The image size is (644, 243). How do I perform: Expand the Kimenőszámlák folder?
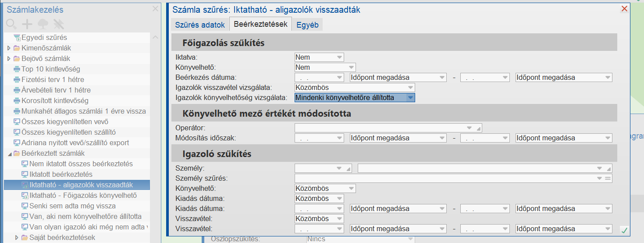point(9,48)
